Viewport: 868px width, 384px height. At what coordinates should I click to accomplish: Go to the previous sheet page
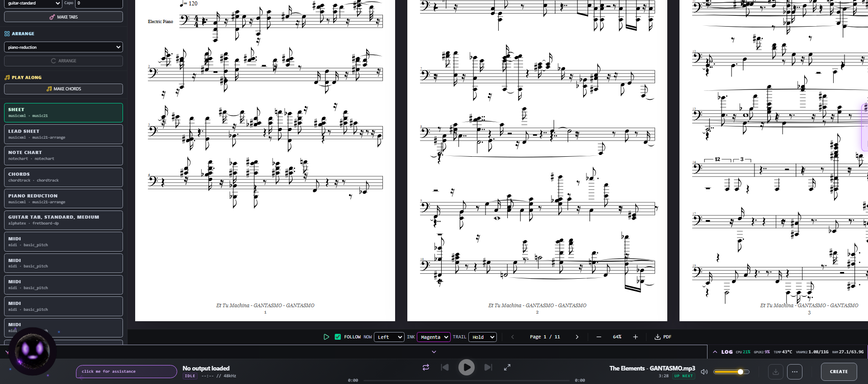point(513,337)
